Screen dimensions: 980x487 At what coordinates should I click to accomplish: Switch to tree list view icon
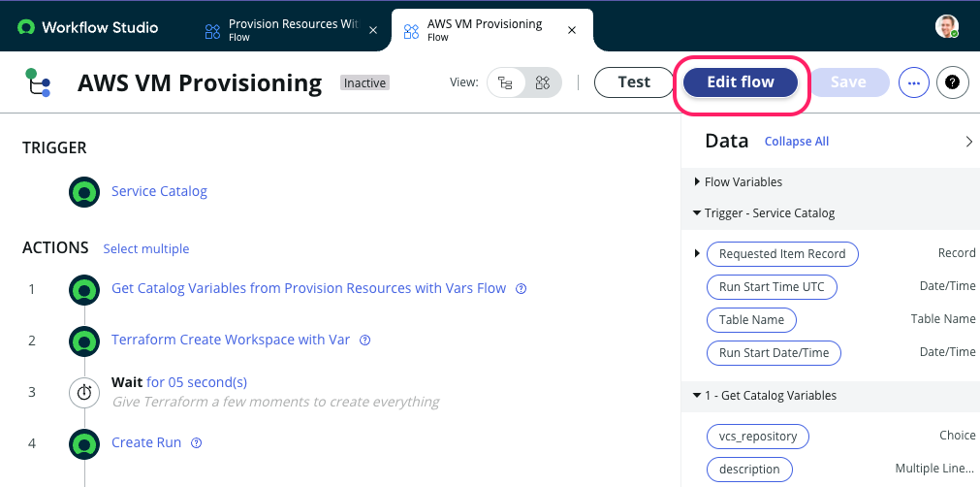click(505, 82)
